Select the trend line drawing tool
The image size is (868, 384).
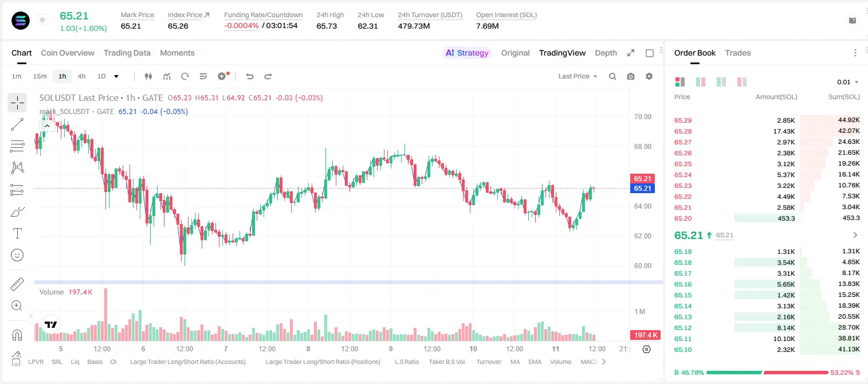pos(17,124)
